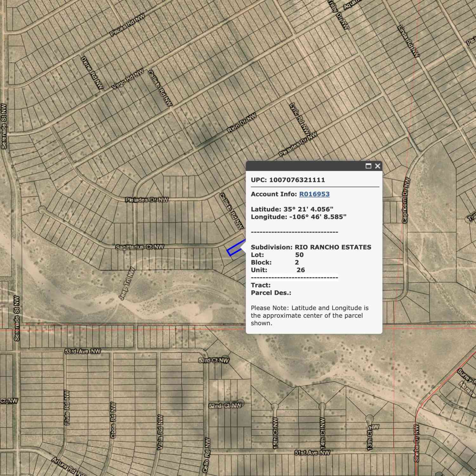Click the 53rd Ave NW street label
The image size is (476, 476).
[x=83, y=351]
